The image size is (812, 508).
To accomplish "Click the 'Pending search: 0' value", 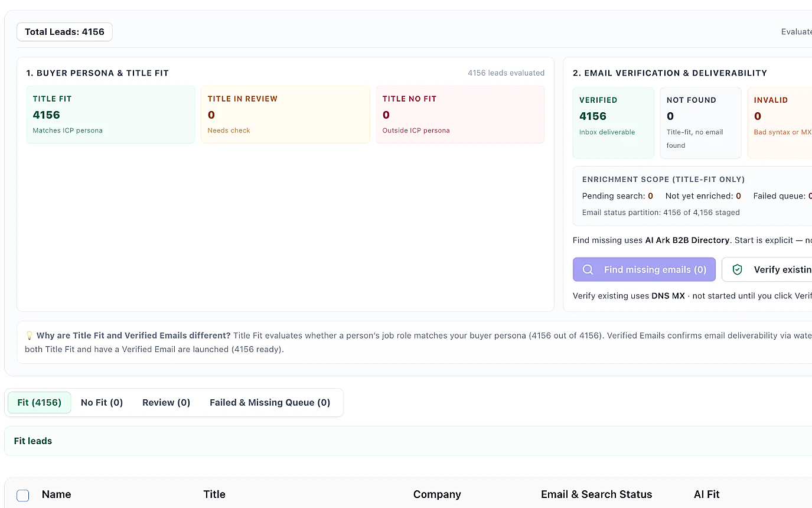I will click(618, 196).
